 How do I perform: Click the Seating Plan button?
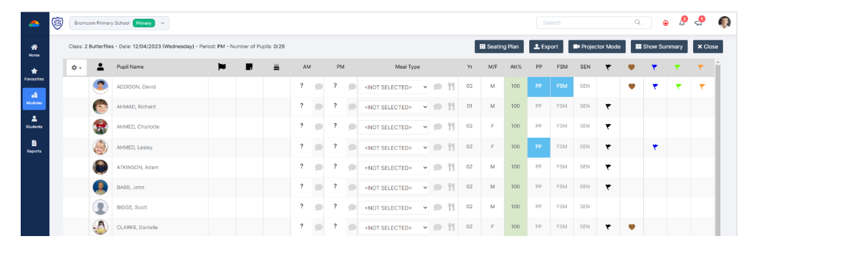(x=499, y=47)
